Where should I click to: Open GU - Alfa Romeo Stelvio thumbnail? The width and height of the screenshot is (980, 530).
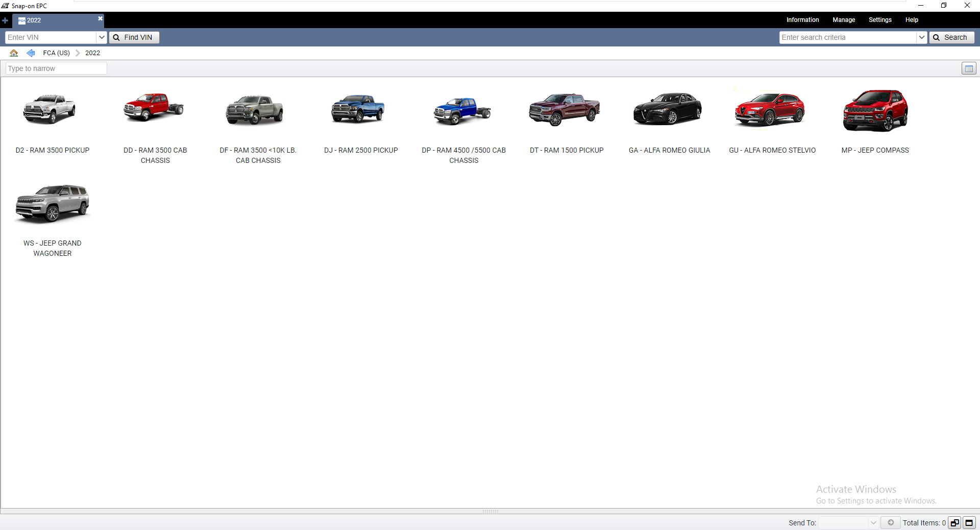(x=770, y=109)
